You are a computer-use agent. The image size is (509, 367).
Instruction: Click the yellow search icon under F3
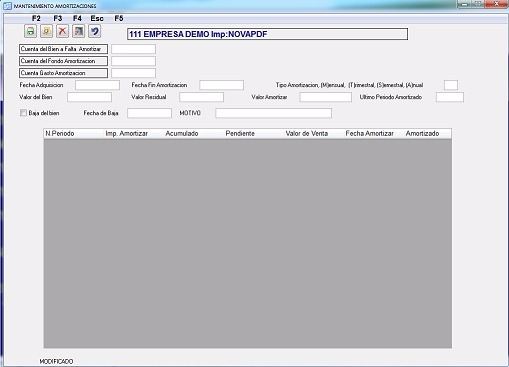(46, 31)
